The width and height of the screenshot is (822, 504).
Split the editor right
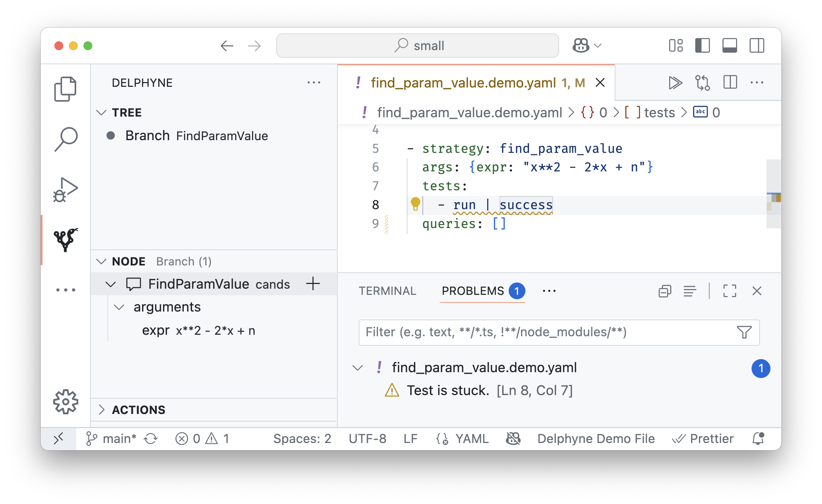coord(730,83)
